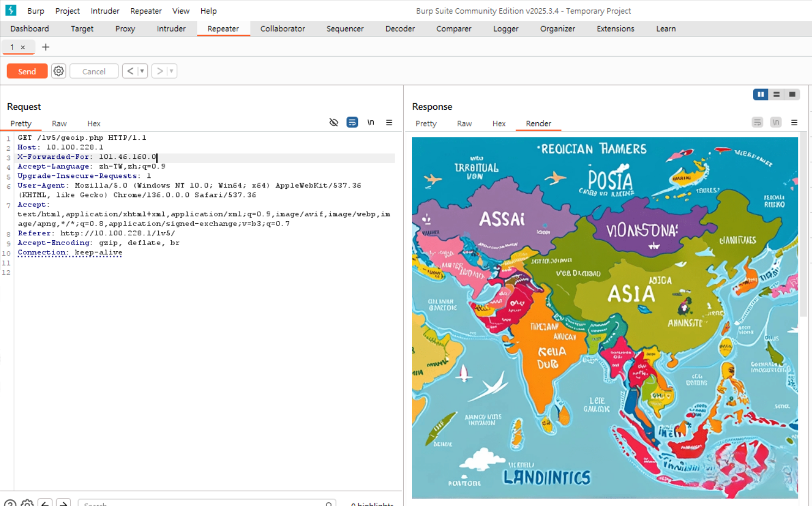Switch the response view to Raw
This screenshot has height=506, width=812.
tap(464, 123)
